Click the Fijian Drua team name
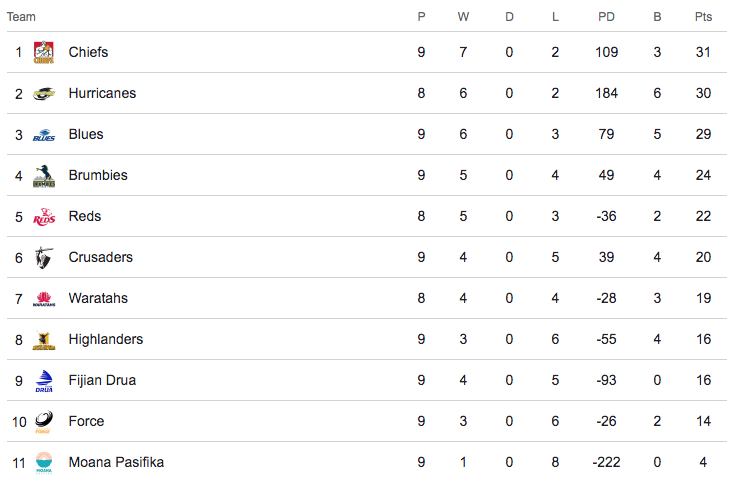Image resolution: width=738 pixels, height=496 pixels. tap(102, 380)
